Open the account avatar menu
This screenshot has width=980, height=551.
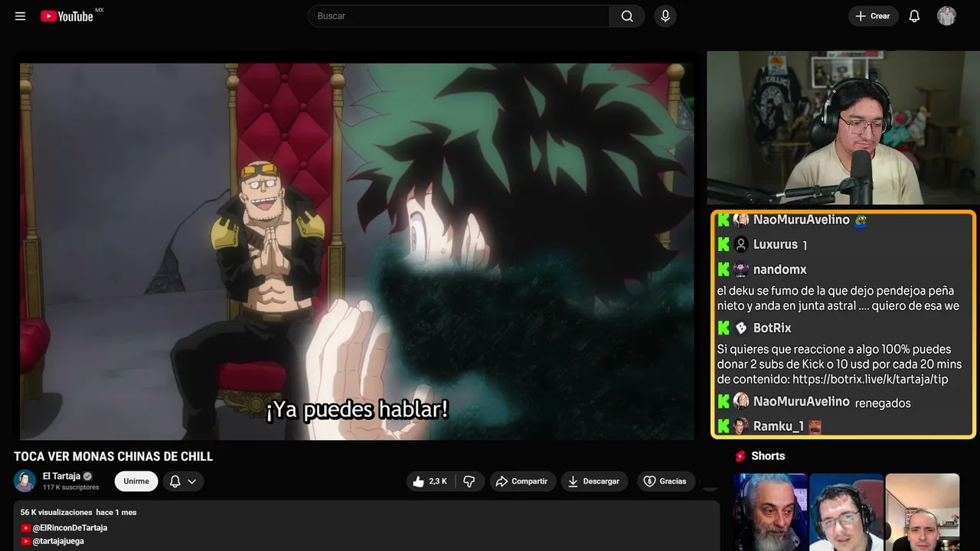click(x=946, y=16)
